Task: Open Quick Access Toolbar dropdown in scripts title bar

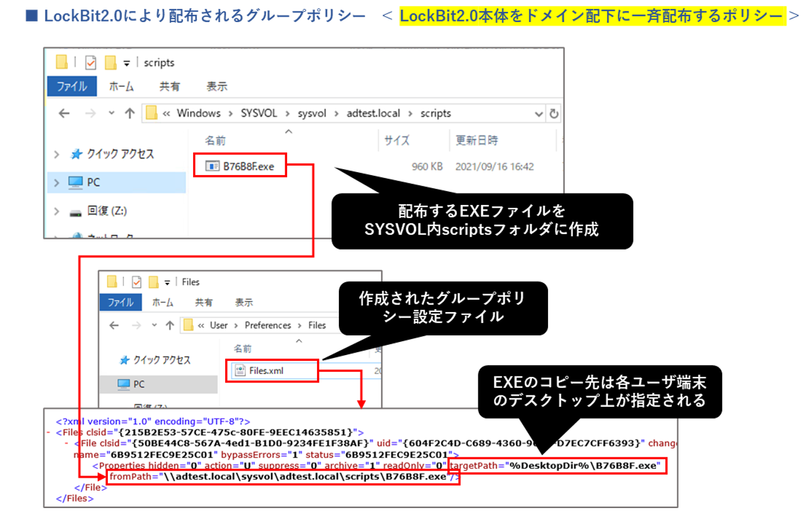Action: click(126, 63)
